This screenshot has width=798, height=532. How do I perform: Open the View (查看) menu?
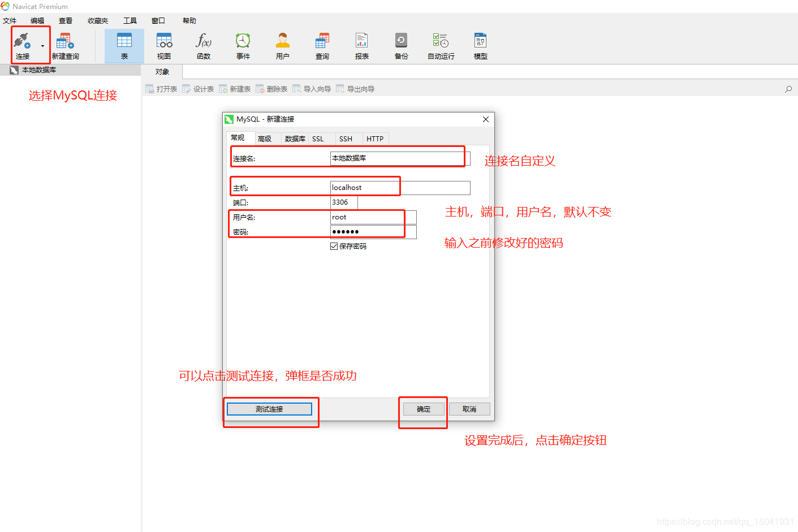[66, 21]
